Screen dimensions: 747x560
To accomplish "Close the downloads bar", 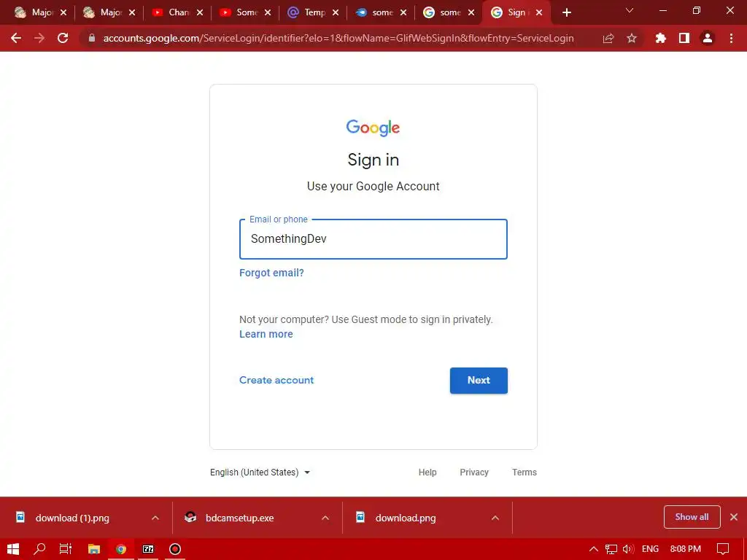I will point(734,517).
